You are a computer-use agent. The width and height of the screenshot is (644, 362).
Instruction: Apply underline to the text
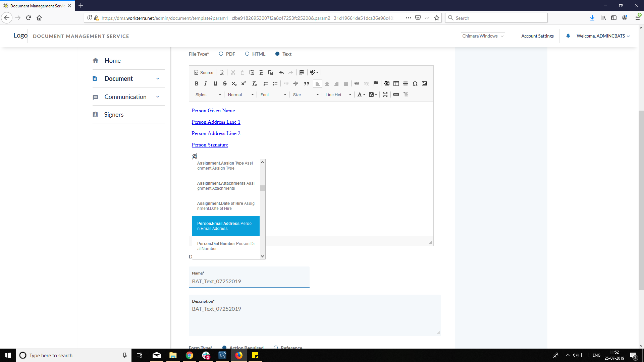coord(215,83)
